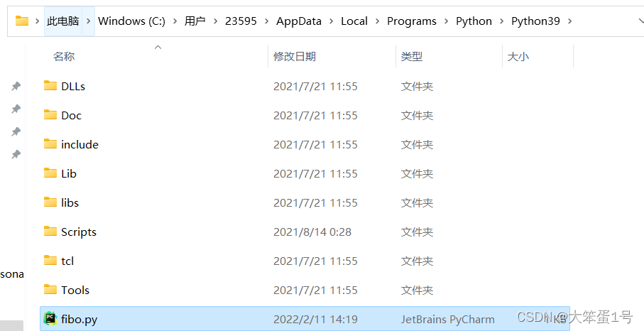Expand the chevron after 用户
The height and width of the screenshot is (331, 644).
point(215,21)
